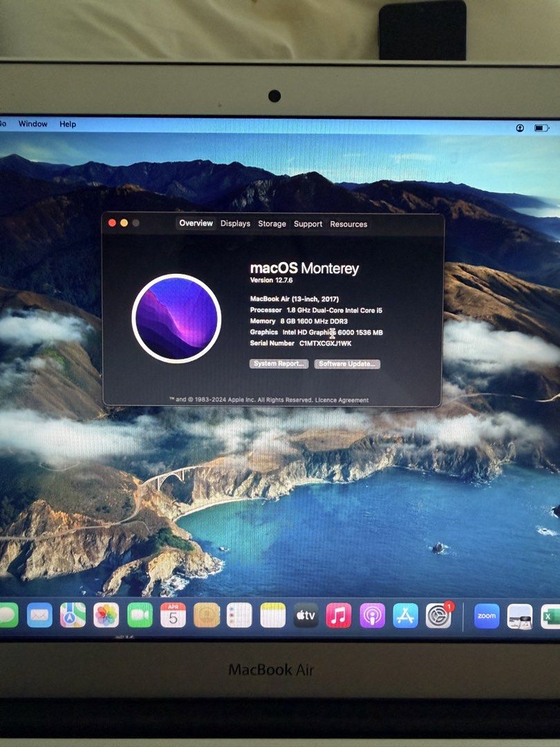560x747 pixels.
Task: Open the Licence Agreement link
Action: 342,400
